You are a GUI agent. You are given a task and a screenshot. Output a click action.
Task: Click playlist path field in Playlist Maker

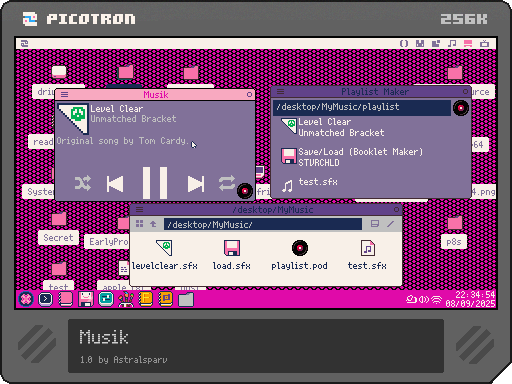tap(362, 107)
